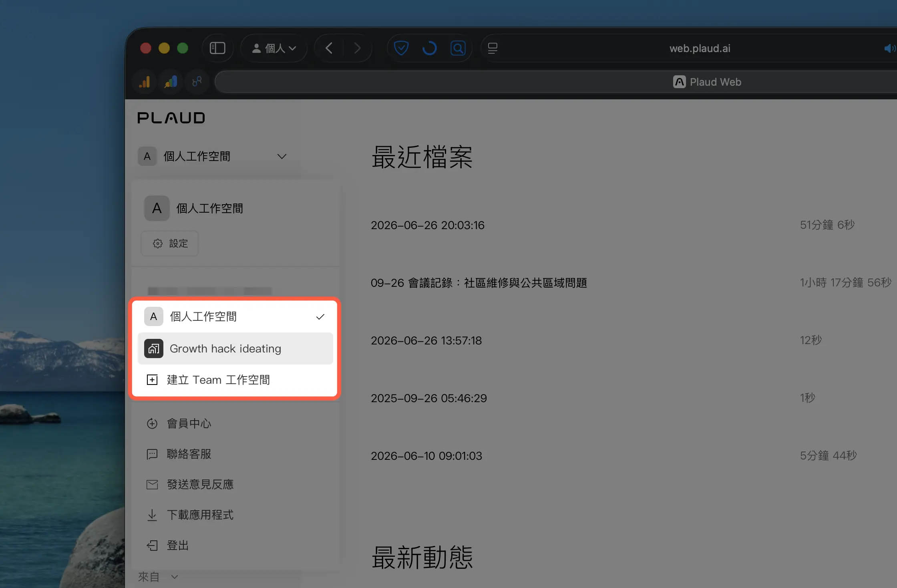Click the page reader icon beside address
This screenshot has height=588, width=897.
493,48
